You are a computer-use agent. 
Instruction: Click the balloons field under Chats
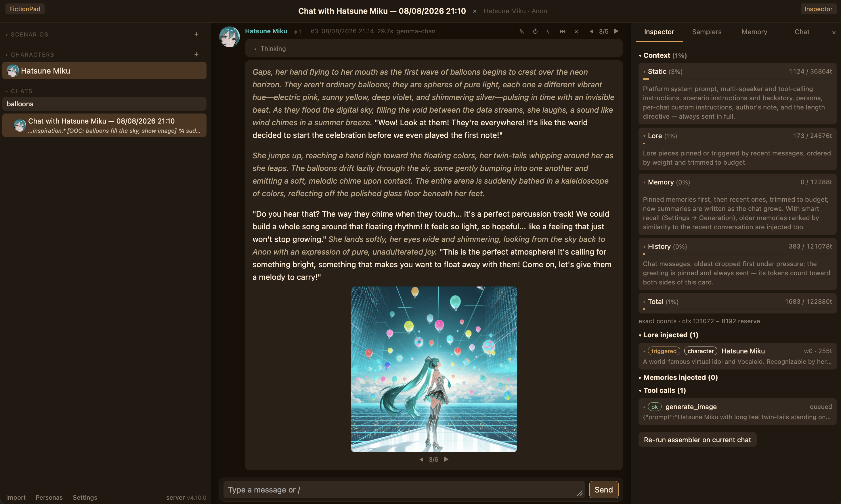tap(104, 104)
